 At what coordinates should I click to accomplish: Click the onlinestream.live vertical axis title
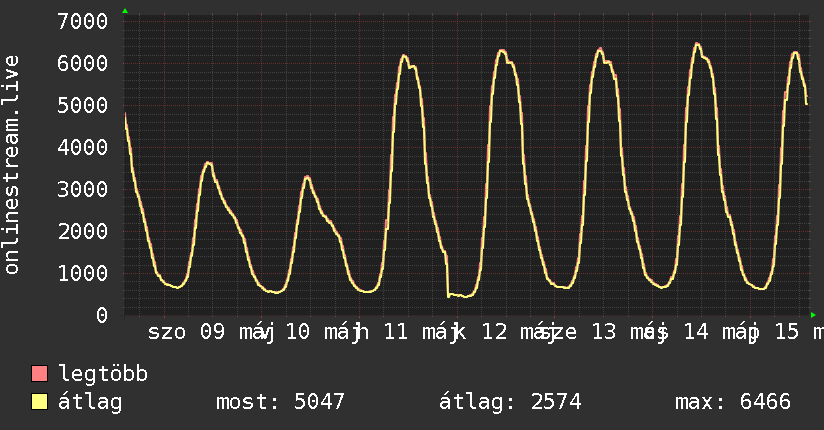point(12,165)
